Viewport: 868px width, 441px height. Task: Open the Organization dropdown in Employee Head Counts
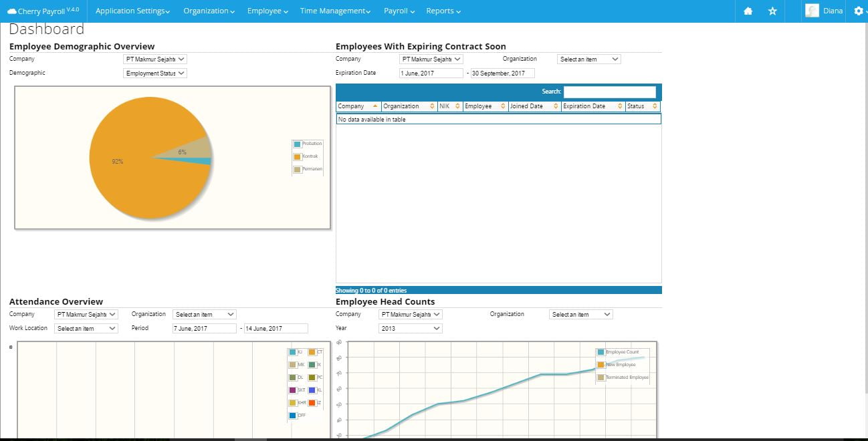tap(581, 314)
